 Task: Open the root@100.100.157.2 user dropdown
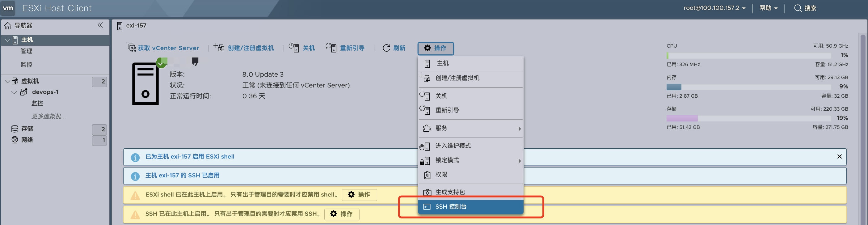point(714,8)
